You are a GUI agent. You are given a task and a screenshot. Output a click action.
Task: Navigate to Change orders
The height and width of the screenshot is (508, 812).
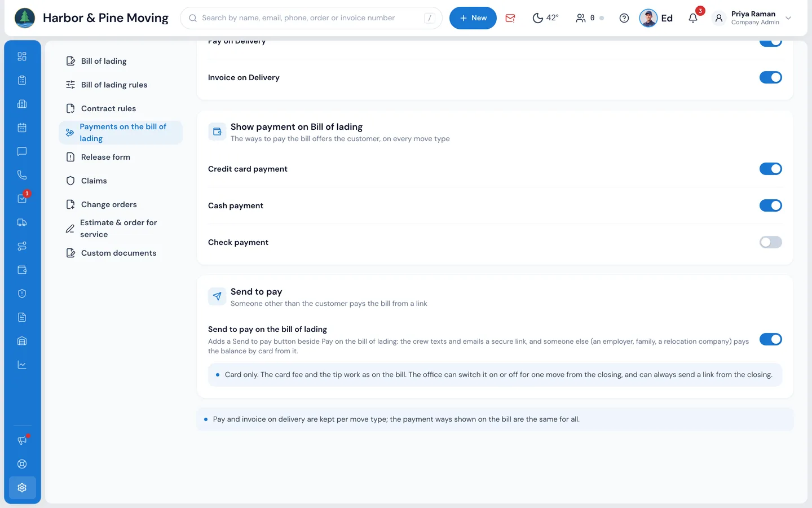tap(121, 204)
